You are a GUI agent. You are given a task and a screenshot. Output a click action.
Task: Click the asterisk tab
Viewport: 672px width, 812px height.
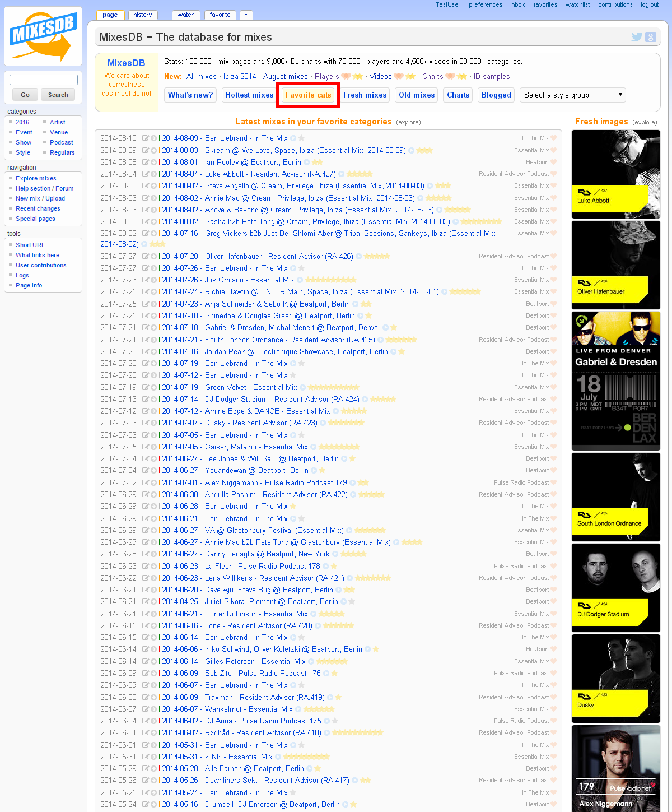[x=246, y=15]
